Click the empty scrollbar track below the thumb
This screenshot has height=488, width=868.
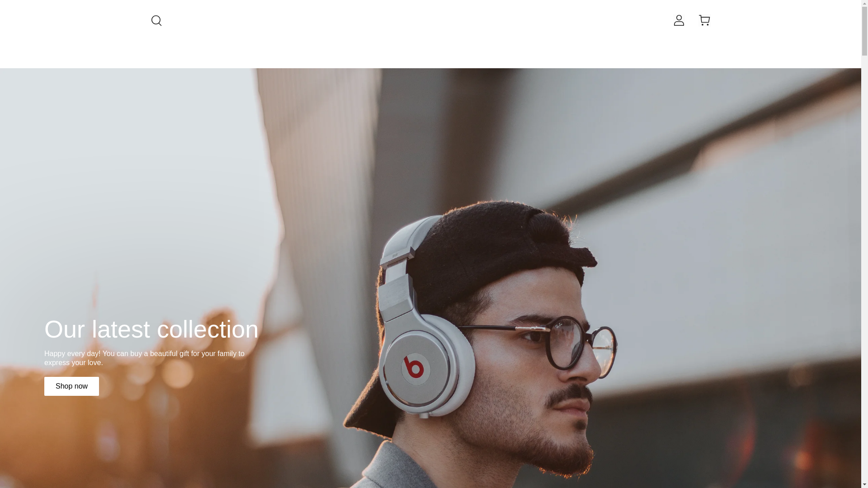click(x=864, y=268)
